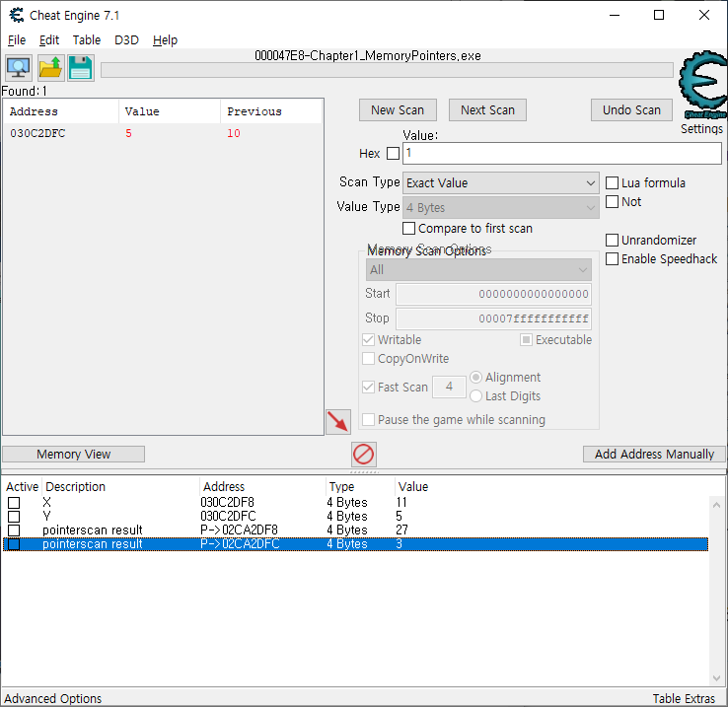
Task: Click the New Scan button
Action: (x=398, y=110)
